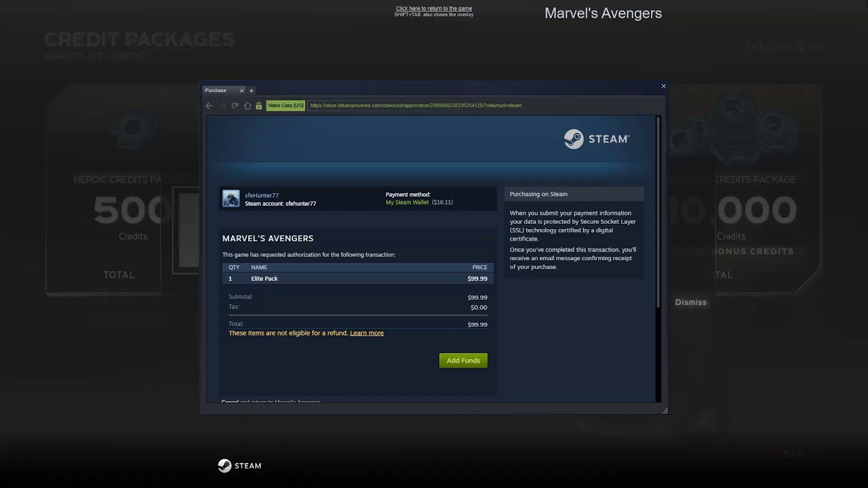Click the checkout page vertical scrollbar

(658, 212)
